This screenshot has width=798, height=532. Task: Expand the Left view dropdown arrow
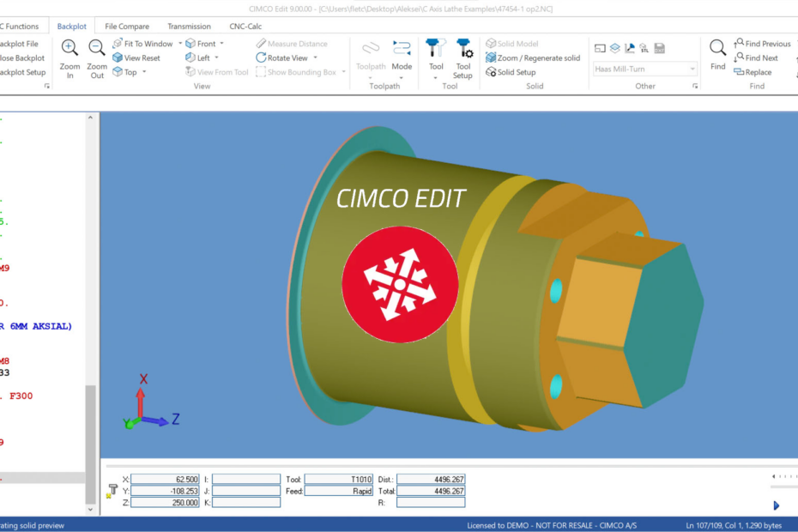click(x=217, y=58)
